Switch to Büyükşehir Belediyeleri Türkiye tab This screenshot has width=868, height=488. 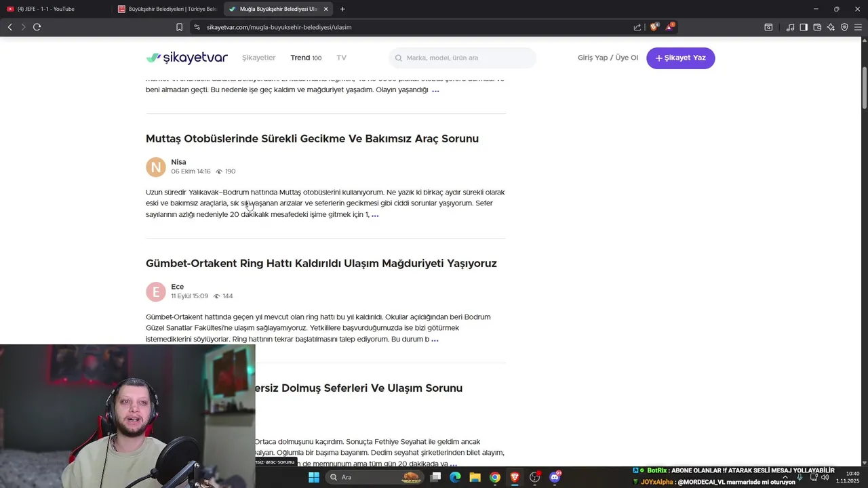pos(166,9)
